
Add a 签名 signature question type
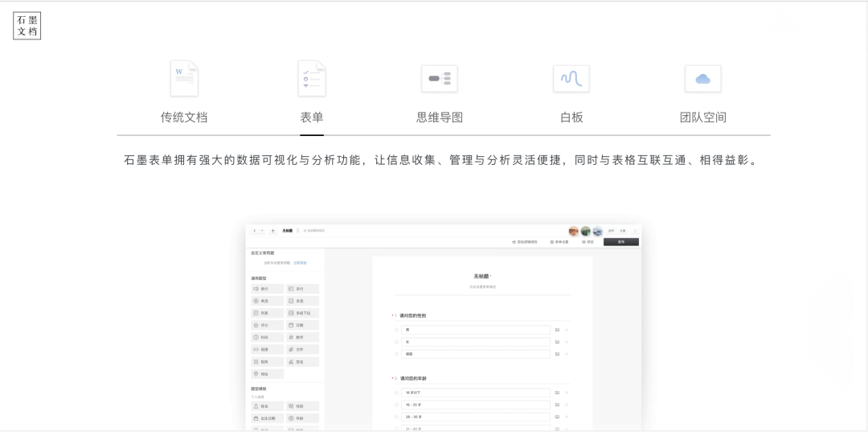(x=302, y=362)
